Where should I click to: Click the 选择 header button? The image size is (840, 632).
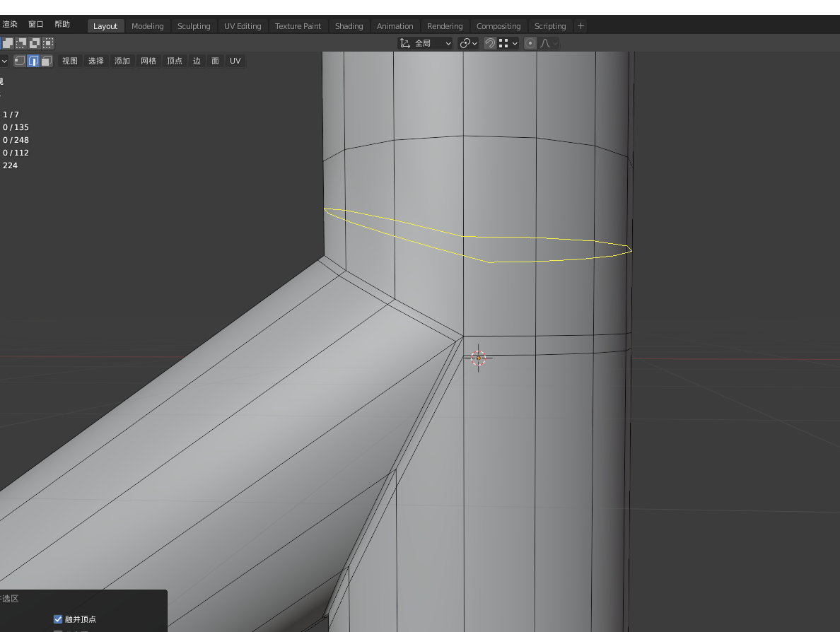click(95, 61)
